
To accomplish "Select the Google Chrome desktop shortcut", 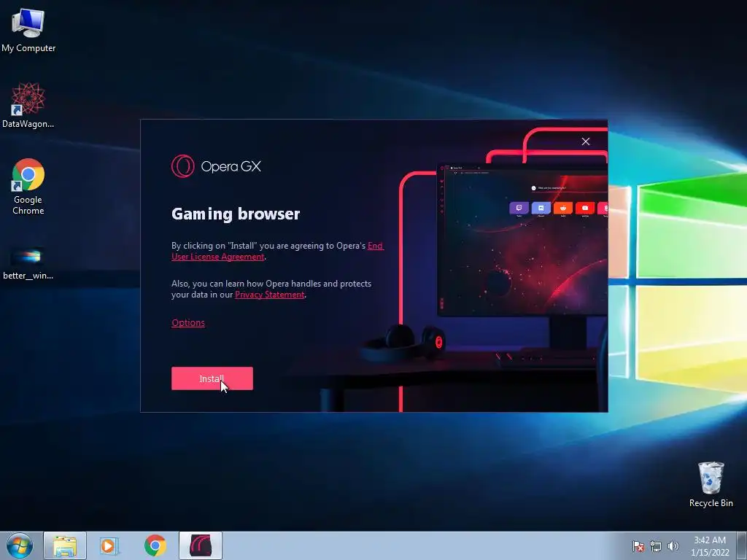I will [x=28, y=187].
